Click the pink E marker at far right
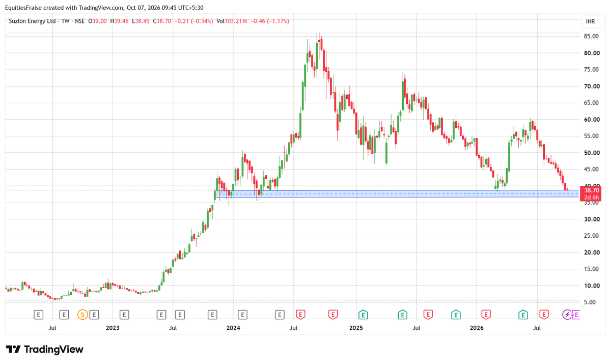The image size is (611, 364). [x=576, y=315]
